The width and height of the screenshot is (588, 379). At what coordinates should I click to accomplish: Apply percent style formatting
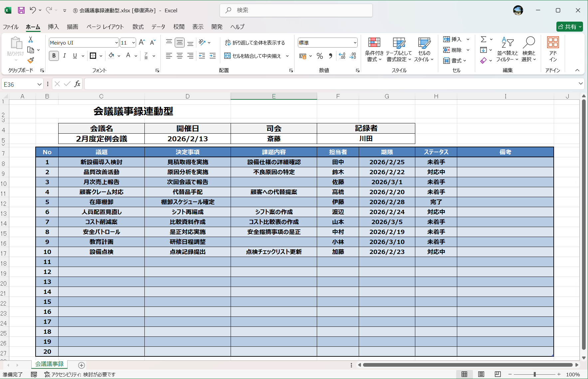[320, 56]
